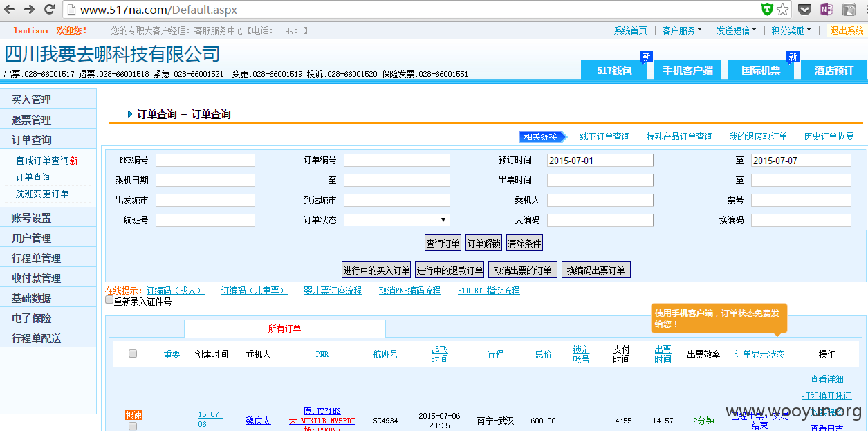Open the 我的退废取订单 link
Screen dimensions: 868x431
759,136
